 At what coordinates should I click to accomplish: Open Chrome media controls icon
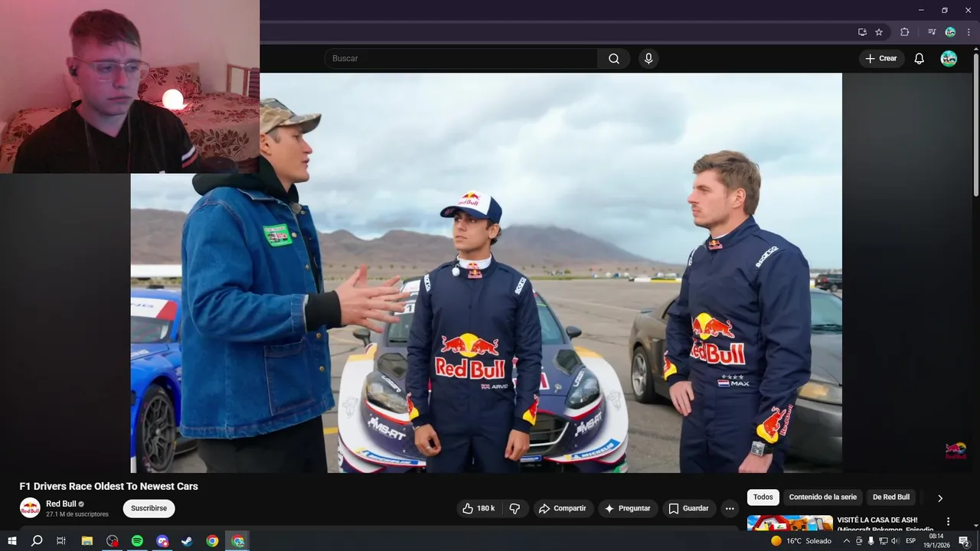932,32
